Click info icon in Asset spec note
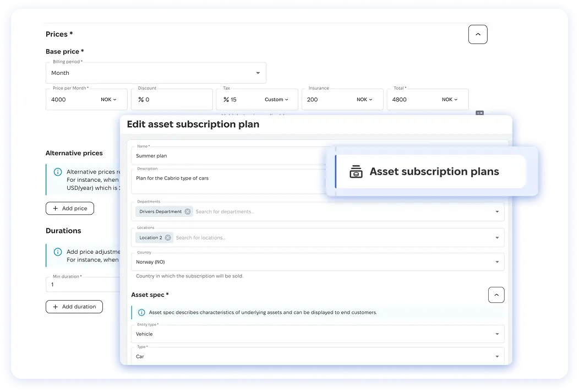579x392 pixels. [x=141, y=312]
